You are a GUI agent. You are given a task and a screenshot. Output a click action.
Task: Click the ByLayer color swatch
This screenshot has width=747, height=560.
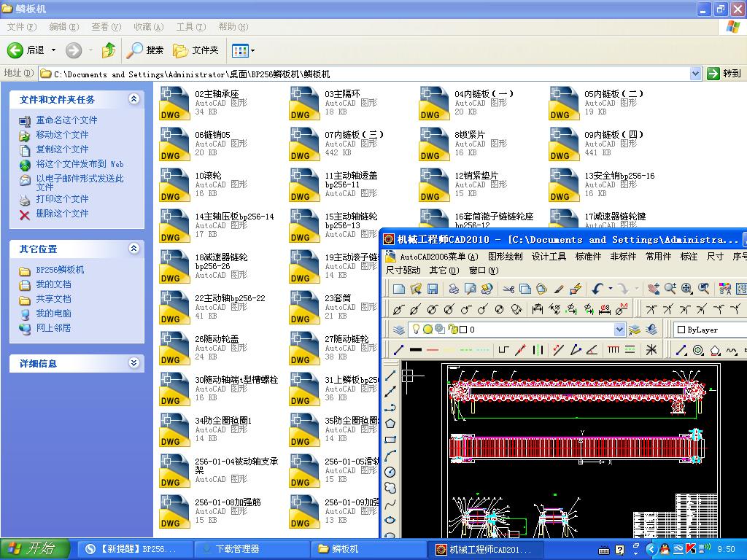pyautogui.click(x=682, y=330)
